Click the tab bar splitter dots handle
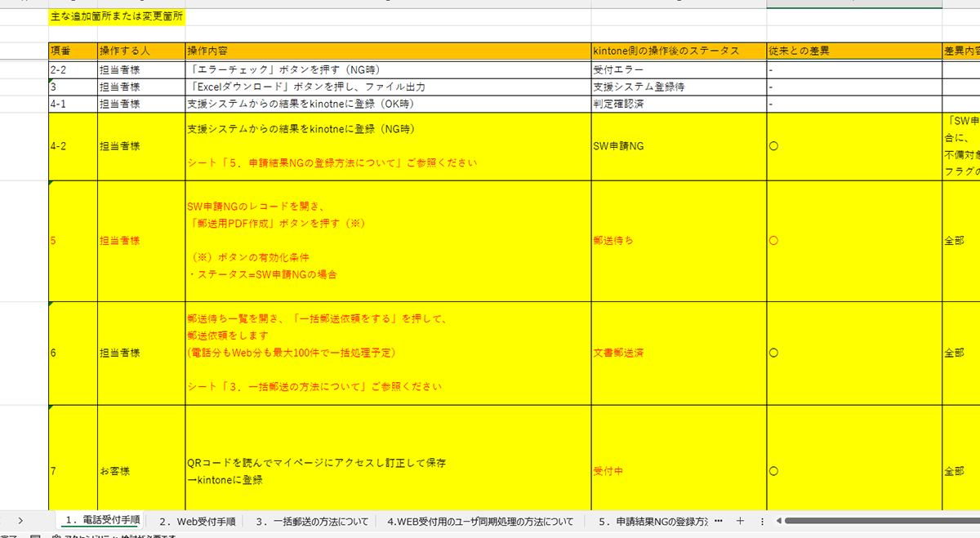Screen dimensions: 980x538 pyautogui.click(x=762, y=520)
